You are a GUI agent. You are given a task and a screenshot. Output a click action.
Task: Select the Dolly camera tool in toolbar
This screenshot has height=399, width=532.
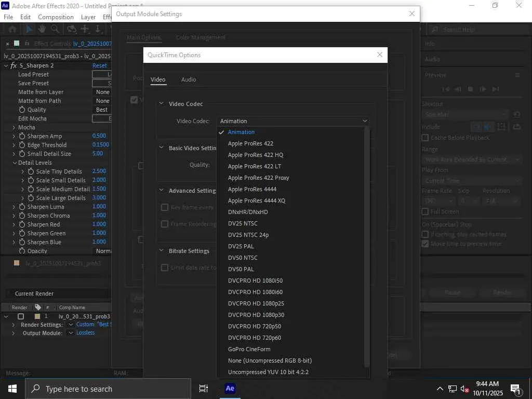[x=98, y=29]
